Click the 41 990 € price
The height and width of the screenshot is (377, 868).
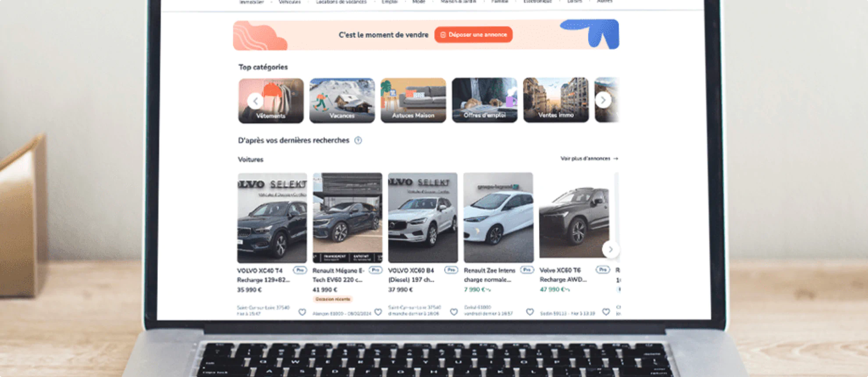[x=325, y=290]
